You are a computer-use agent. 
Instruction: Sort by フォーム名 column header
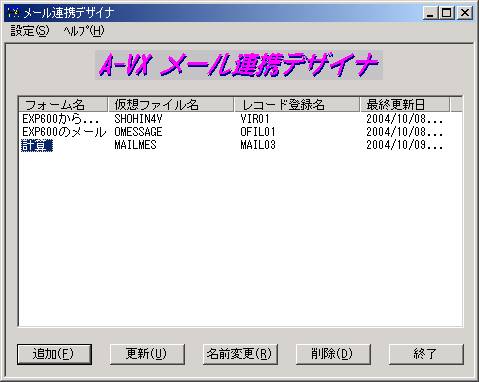point(63,105)
